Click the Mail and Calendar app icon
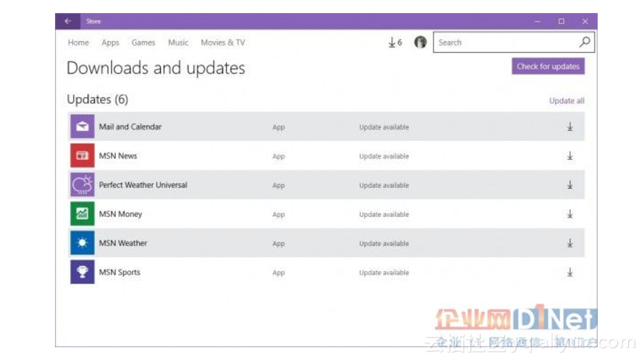The image size is (644, 361). point(82,127)
